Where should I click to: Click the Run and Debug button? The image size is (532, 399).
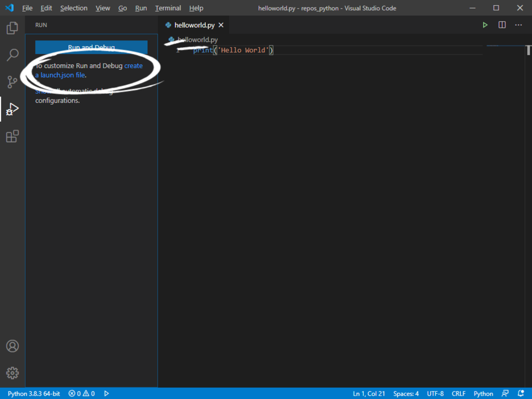click(x=92, y=47)
